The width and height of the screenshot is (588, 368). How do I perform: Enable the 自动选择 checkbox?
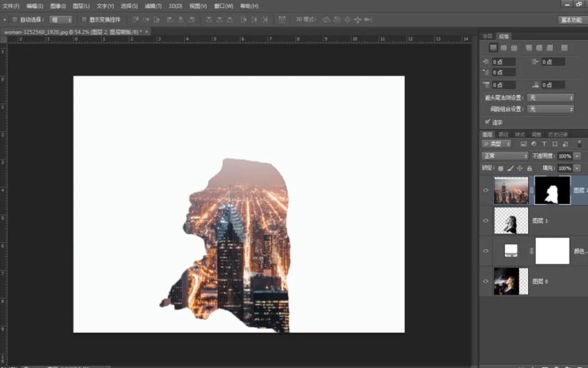(x=15, y=20)
